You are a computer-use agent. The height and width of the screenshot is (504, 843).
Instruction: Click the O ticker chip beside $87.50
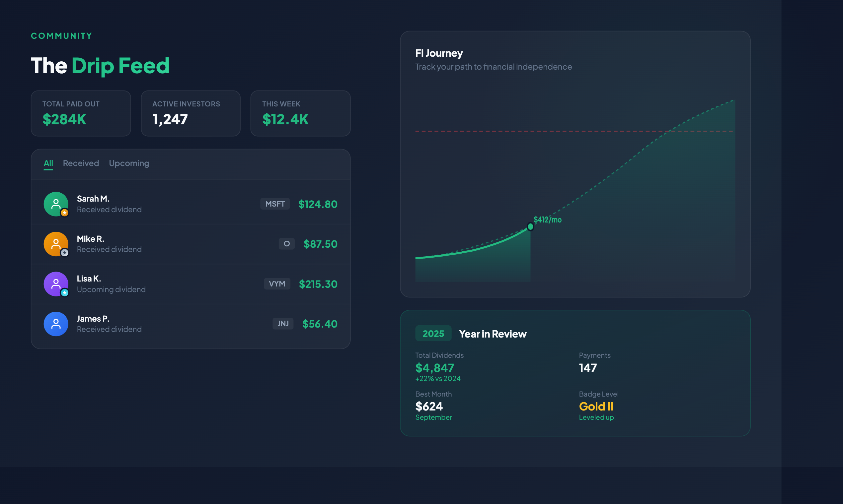[286, 243]
